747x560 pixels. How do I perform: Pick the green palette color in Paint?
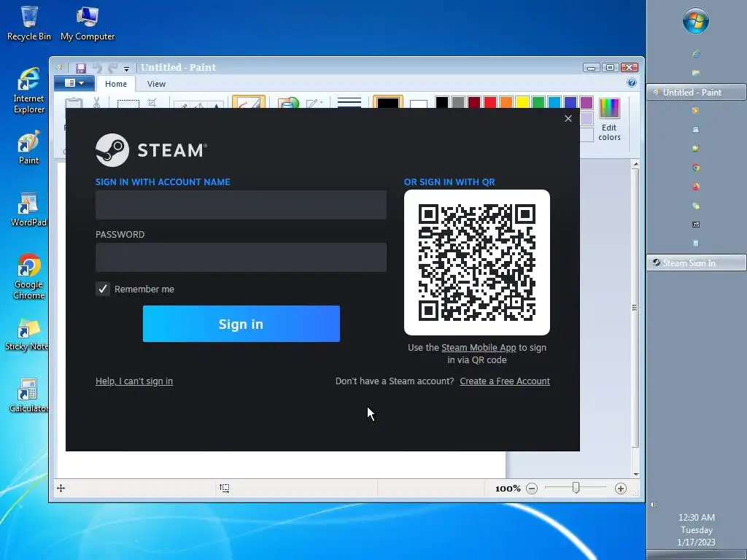coord(538,102)
